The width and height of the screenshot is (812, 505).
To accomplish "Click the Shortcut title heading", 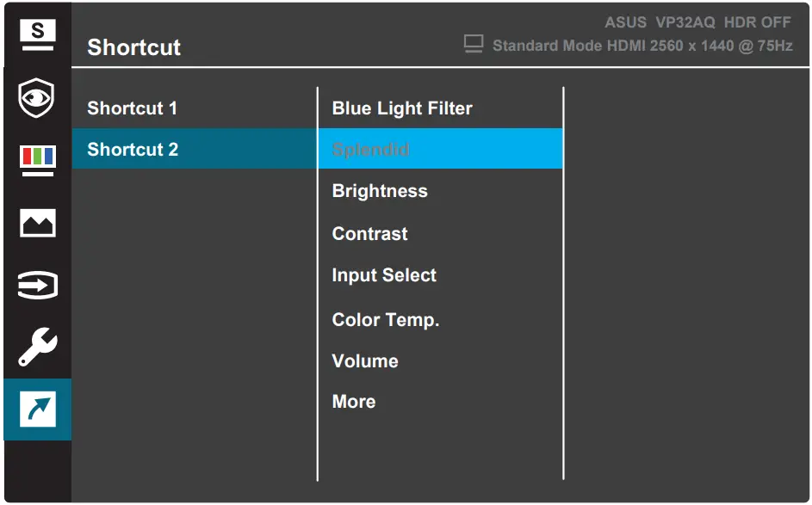I will pos(133,48).
